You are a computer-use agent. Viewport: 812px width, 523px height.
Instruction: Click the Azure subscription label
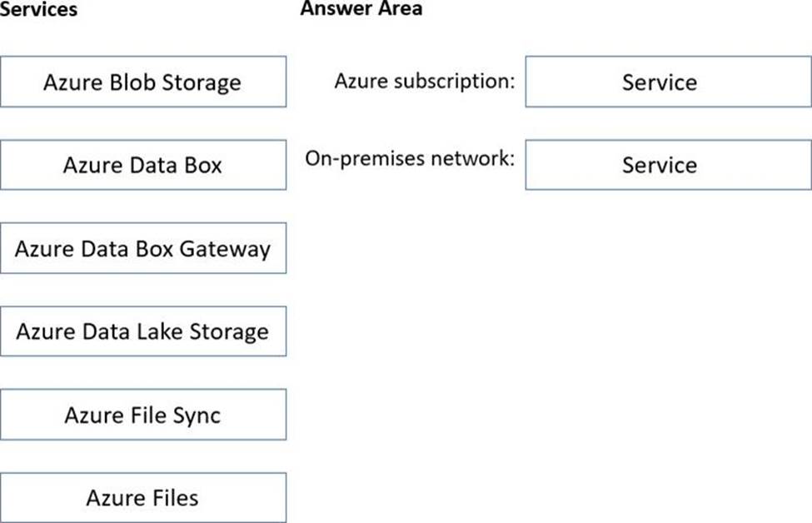point(425,82)
